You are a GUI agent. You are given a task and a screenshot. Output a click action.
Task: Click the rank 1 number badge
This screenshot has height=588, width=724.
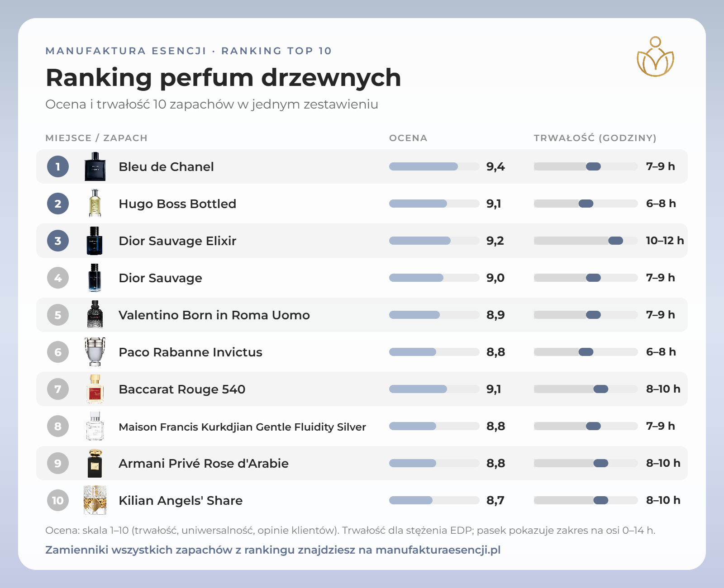[x=58, y=166]
